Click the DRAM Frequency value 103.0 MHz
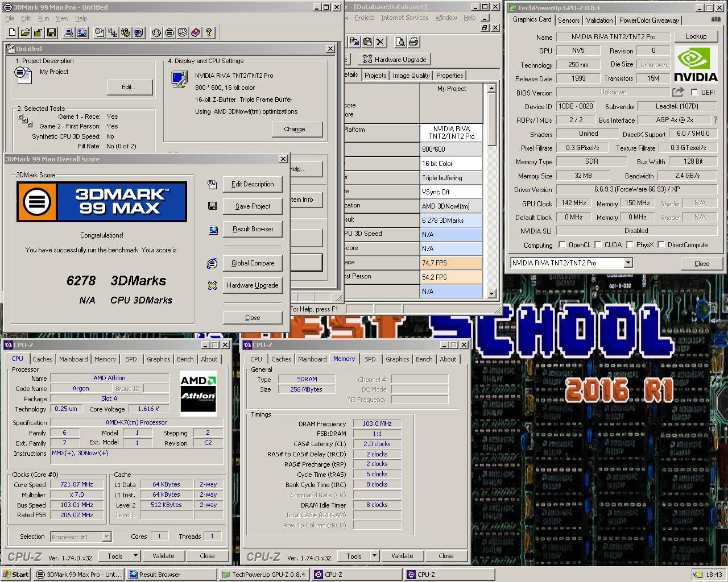 coord(378,423)
